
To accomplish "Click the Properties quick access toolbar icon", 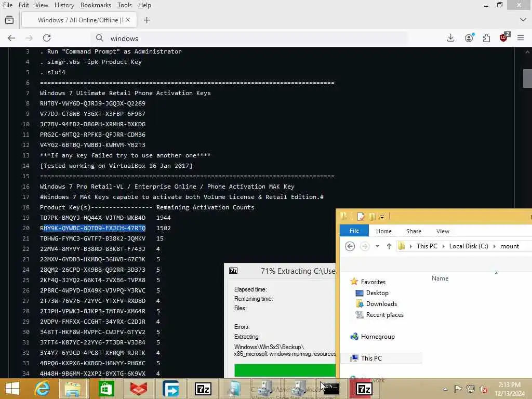I will pos(361,217).
